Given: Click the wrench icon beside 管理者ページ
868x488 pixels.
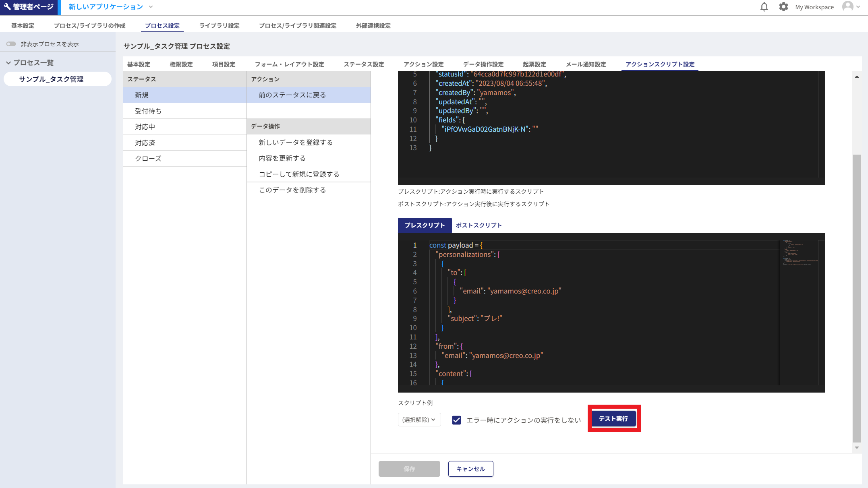Looking at the screenshot, I should point(7,7).
